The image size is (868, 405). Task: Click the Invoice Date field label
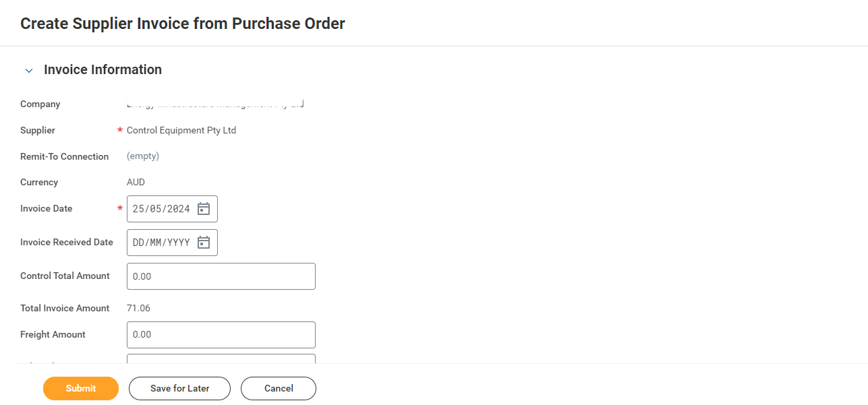pyautogui.click(x=46, y=209)
